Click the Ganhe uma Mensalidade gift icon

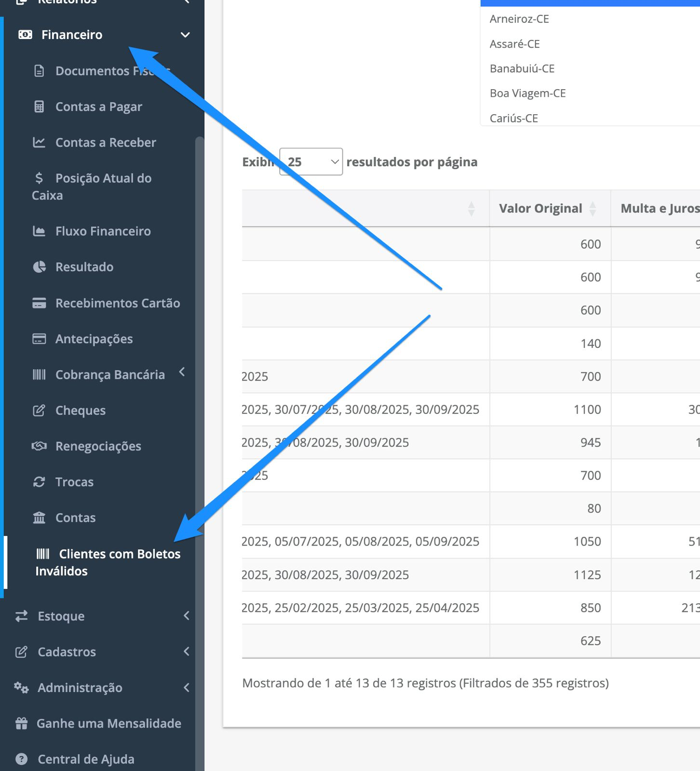(22, 723)
